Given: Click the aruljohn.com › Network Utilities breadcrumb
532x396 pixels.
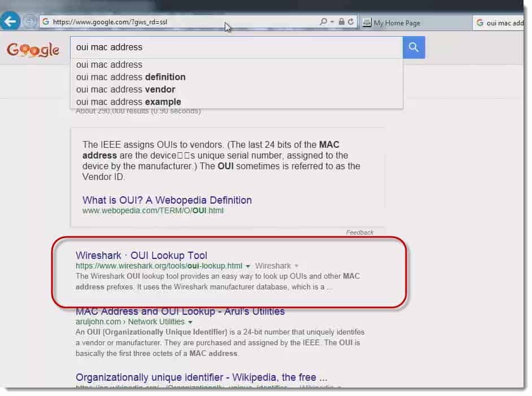Looking at the screenshot, I should pos(130,322).
